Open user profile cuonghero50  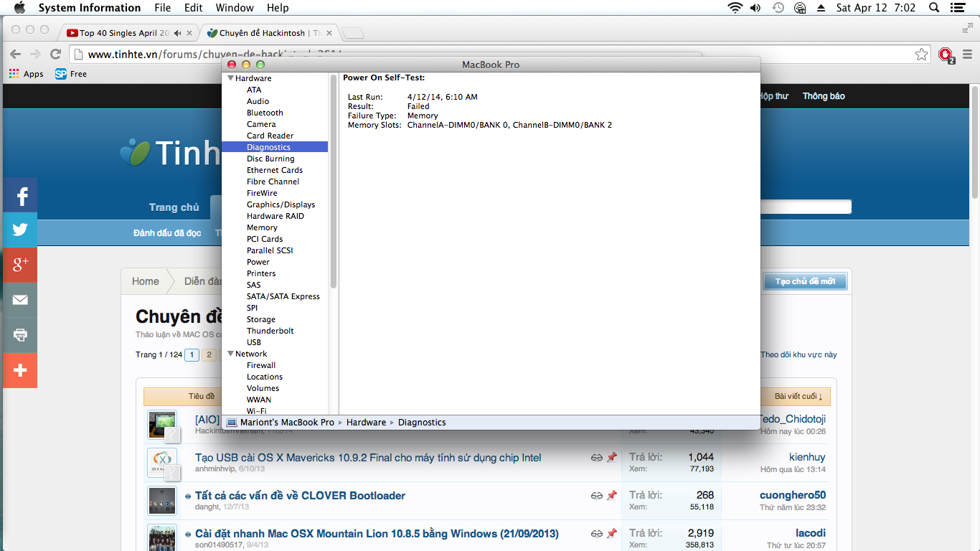pos(793,495)
